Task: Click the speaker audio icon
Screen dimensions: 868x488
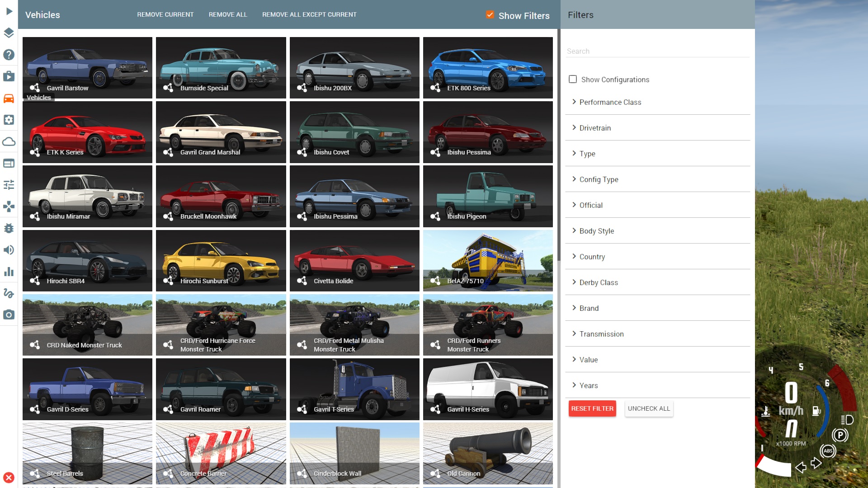Action: click(x=9, y=250)
